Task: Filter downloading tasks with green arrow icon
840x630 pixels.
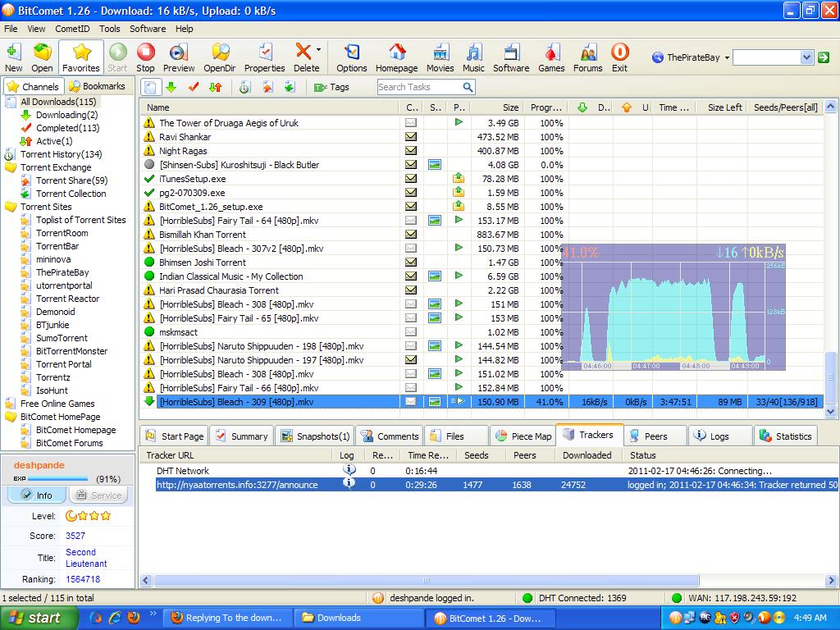Action: [x=171, y=87]
